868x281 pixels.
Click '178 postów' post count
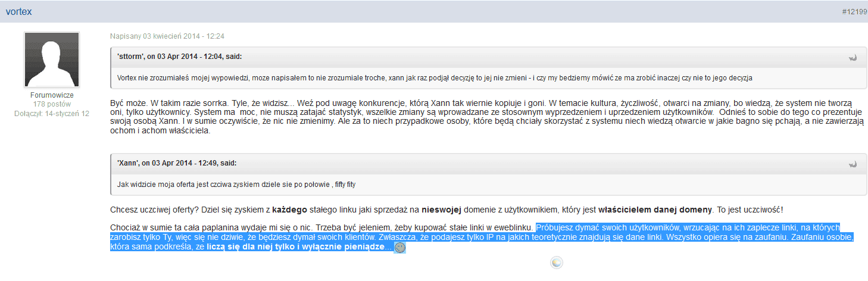coord(52,104)
